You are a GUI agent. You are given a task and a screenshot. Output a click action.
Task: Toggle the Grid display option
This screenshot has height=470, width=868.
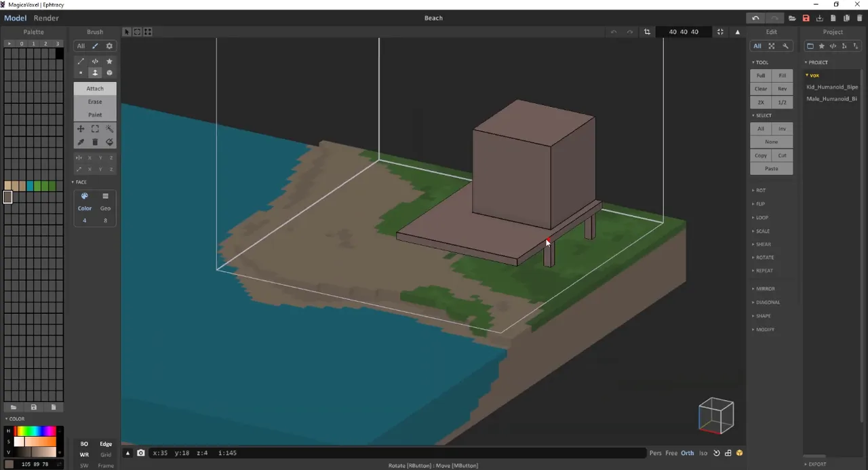tap(106, 455)
